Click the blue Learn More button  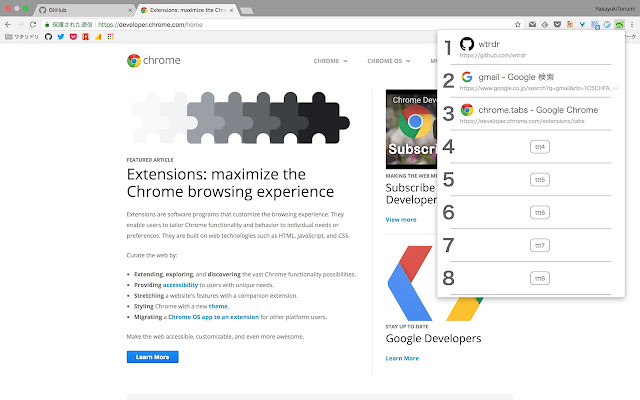tap(152, 357)
